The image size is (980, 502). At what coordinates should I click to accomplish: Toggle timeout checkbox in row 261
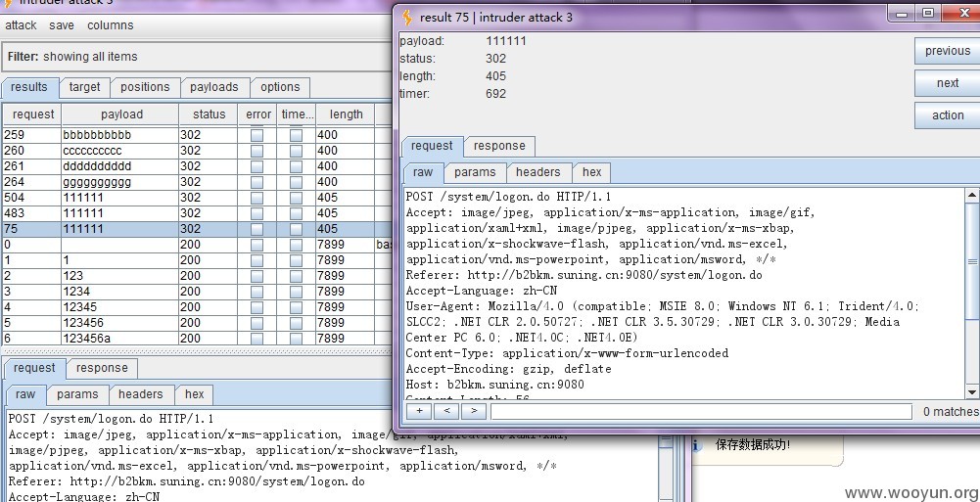point(297,166)
